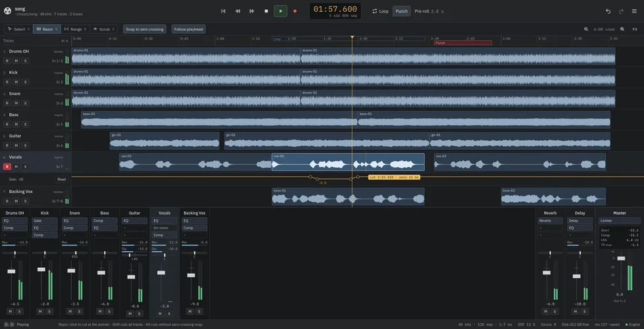
Task: Open Vocals Gain automation Read mode
Action: point(61,179)
